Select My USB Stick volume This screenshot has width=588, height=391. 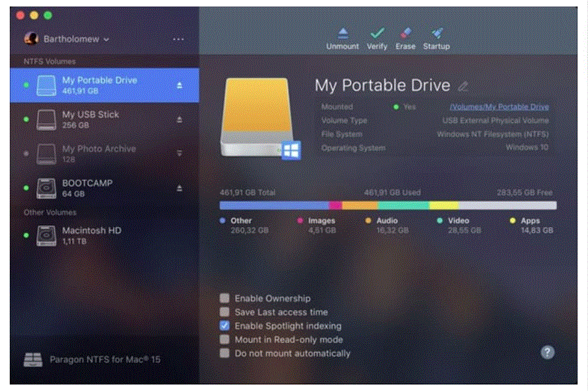pyautogui.click(x=105, y=120)
